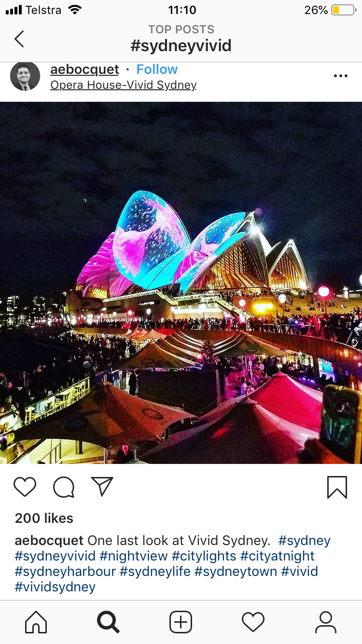Image resolution: width=362 pixels, height=644 pixels.
Task: Like the post with the heart icon
Action: [x=25, y=487]
